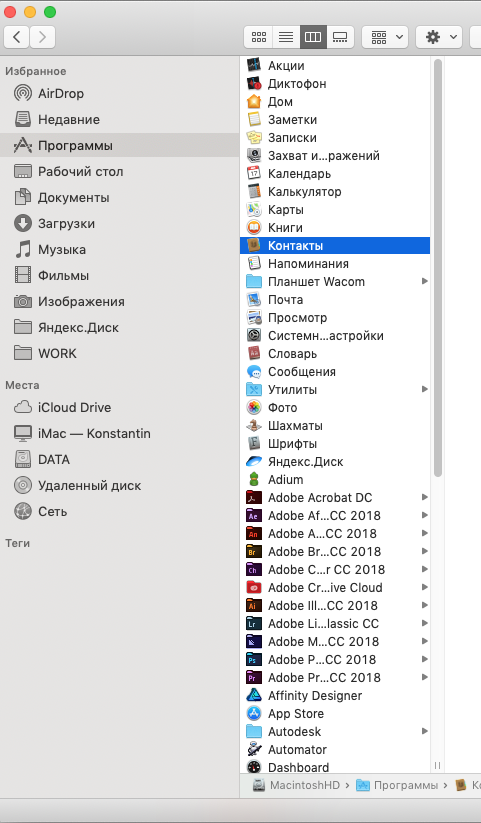Expand the Adobe Acrobat DC folder arrow
The height and width of the screenshot is (823, 481).
click(x=424, y=497)
